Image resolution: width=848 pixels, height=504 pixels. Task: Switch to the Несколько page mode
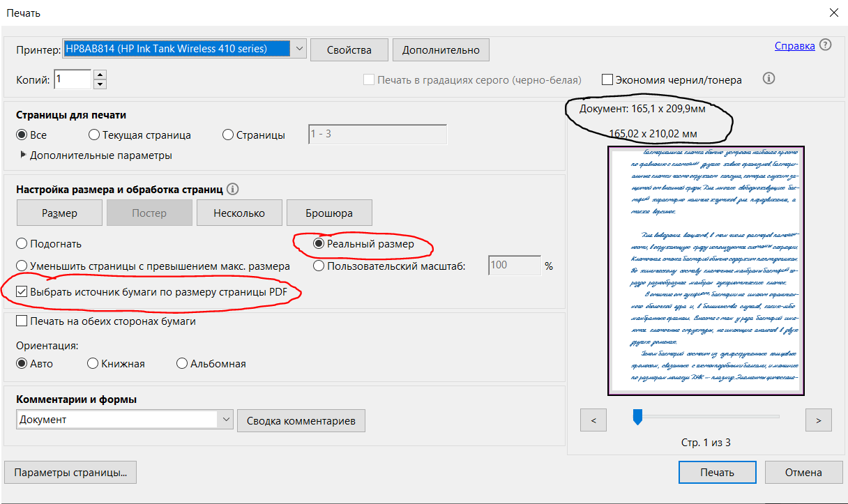click(x=239, y=213)
